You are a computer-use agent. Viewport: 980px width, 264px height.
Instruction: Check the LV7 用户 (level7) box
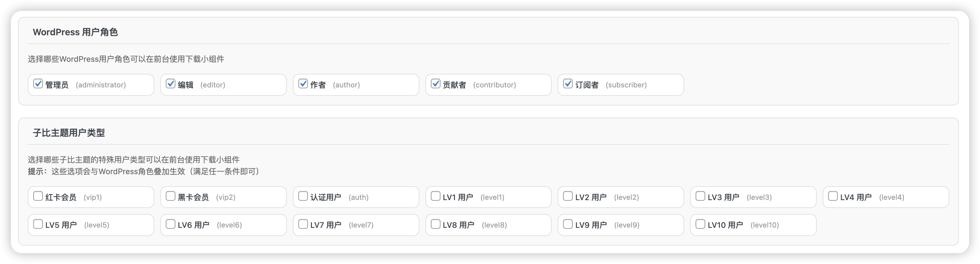tap(302, 224)
